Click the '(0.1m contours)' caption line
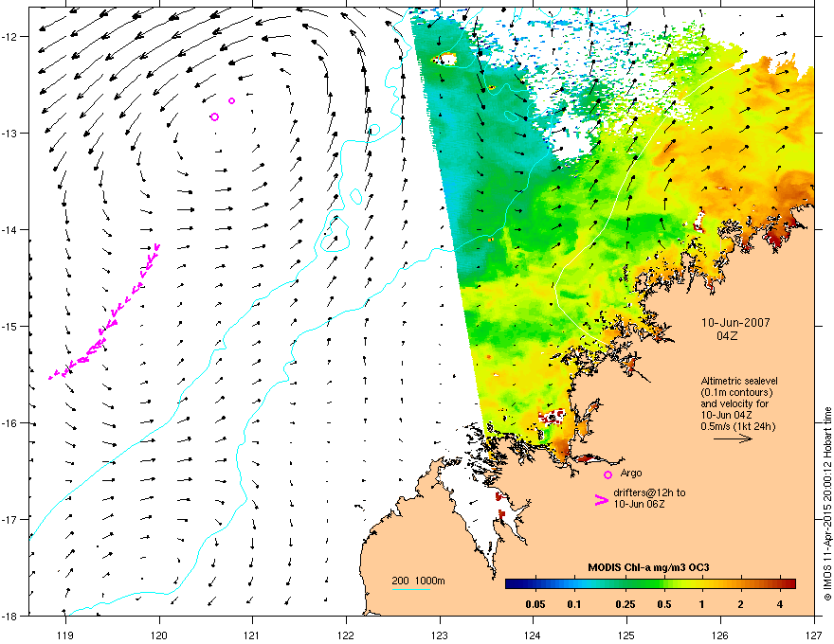This screenshot has width=834, height=644. (x=736, y=392)
